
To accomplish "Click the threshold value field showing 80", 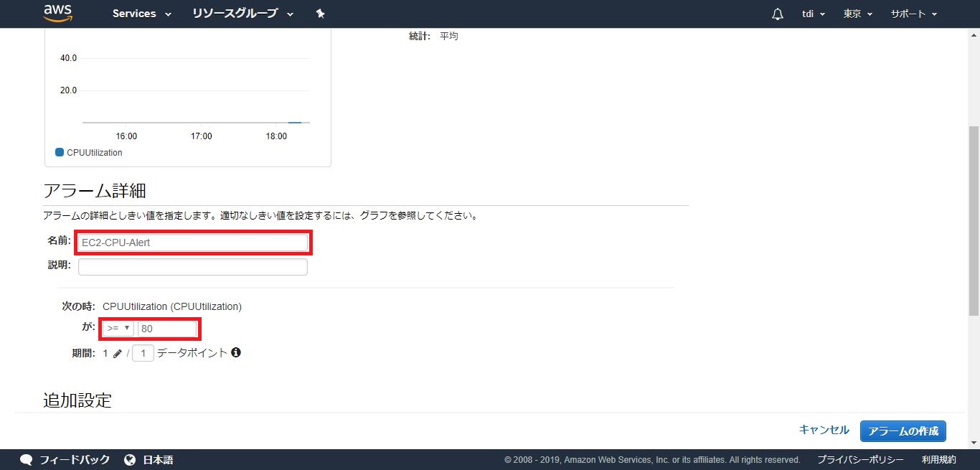I will (167, 329).
